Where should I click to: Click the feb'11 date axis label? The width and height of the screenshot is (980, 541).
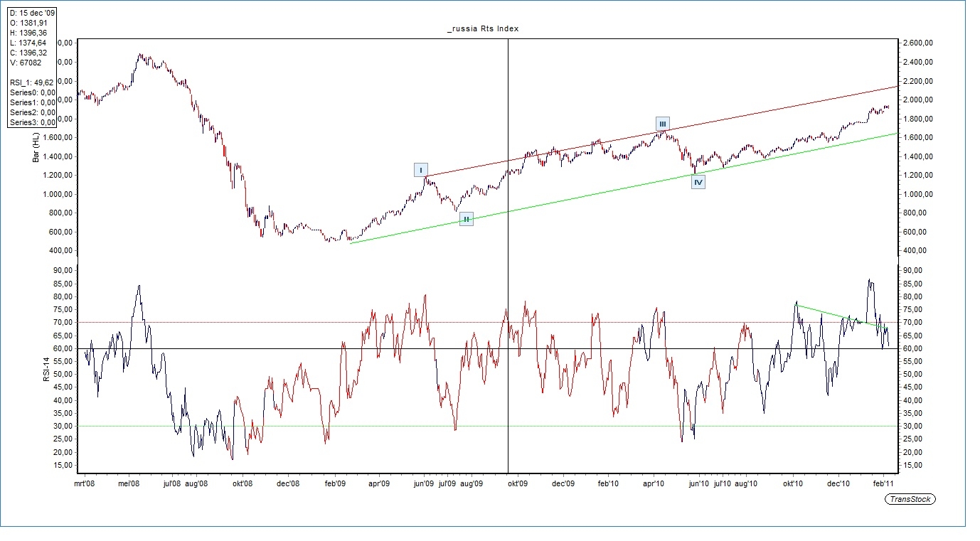[884, 483]
